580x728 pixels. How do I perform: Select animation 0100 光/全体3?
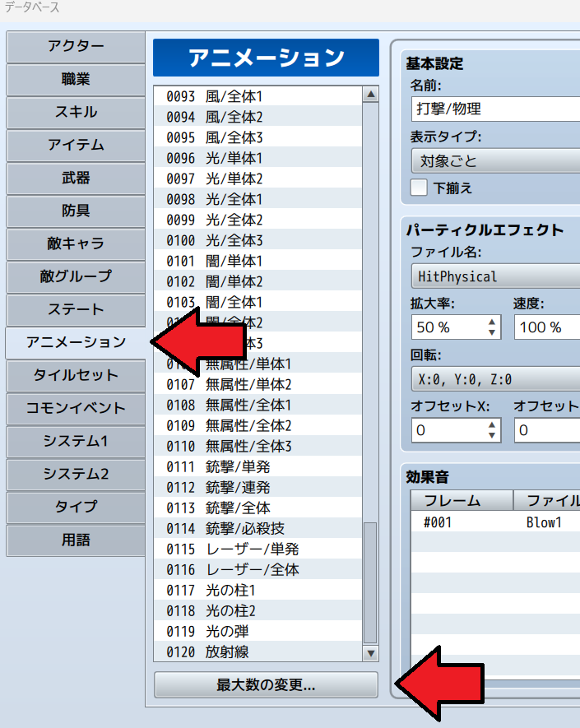tap(258, 240)
